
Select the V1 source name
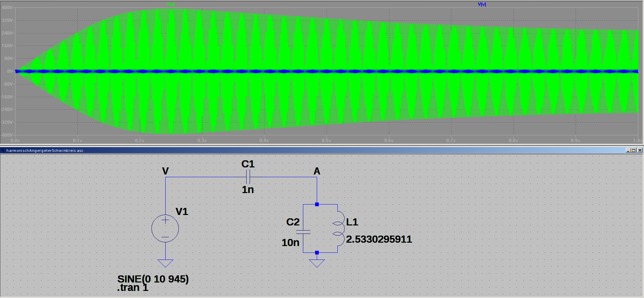click(x=182, y=212)
